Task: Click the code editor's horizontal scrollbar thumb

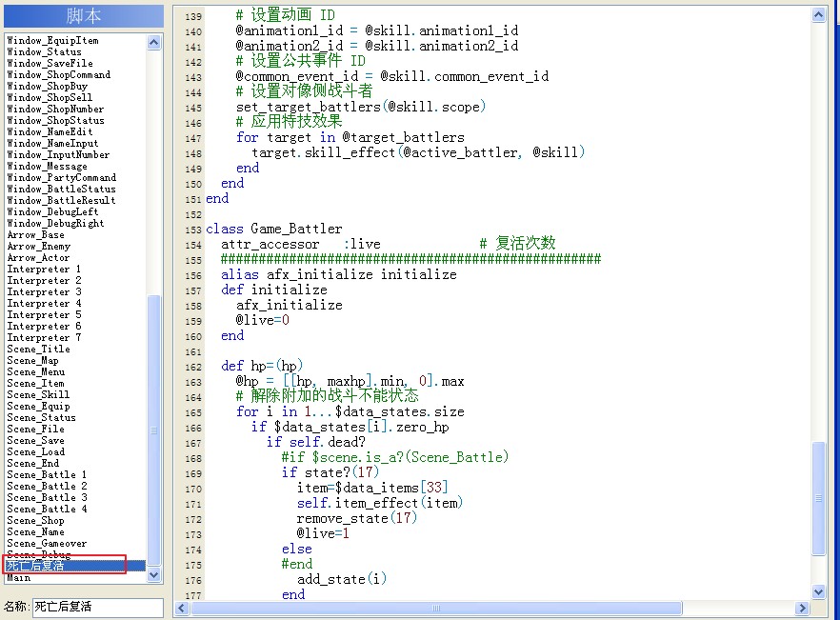Action: tap(436, 609)
